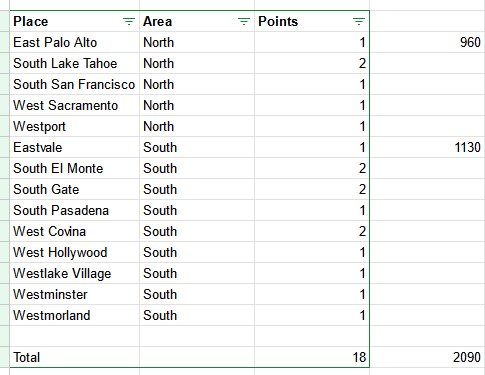The width and height of the screenshot is (485, 375).
Task: Click the Total label cell
Action: tap(75, 357)
